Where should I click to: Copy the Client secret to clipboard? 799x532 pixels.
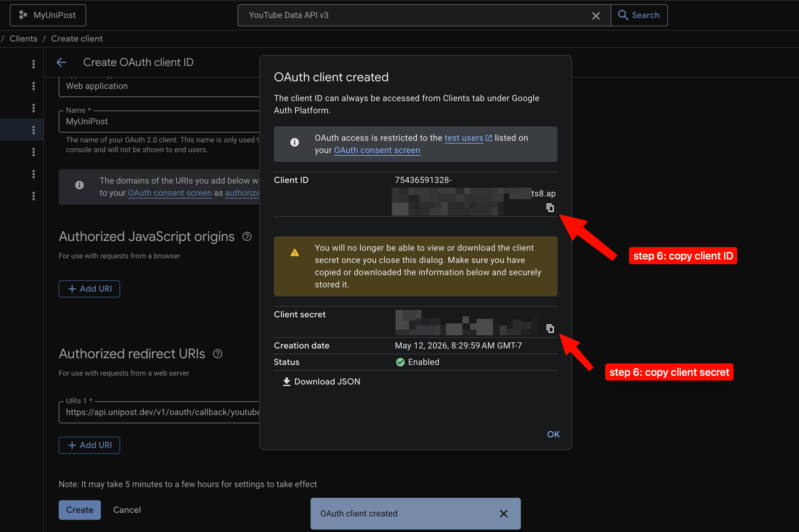click(550, 328)
